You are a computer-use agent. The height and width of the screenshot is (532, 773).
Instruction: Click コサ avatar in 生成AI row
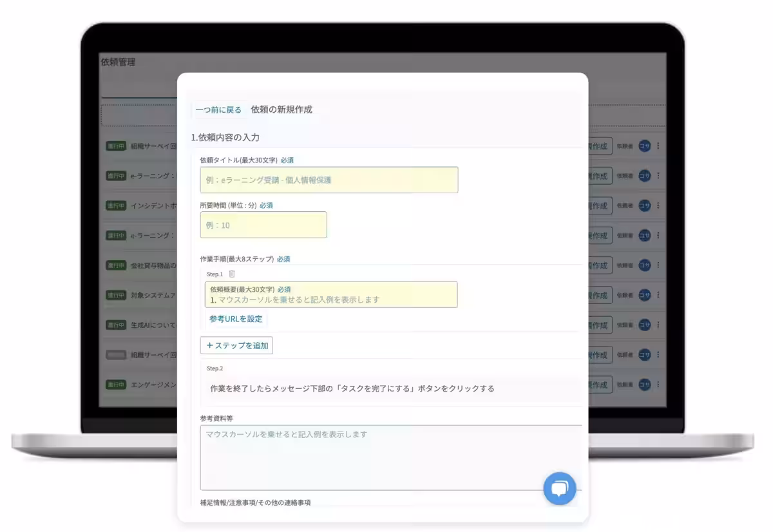[644, 325]
